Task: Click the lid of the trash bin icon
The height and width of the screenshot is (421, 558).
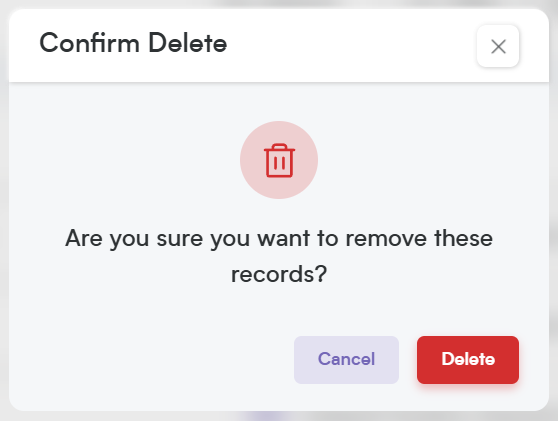Action: (x=279, y=147)
